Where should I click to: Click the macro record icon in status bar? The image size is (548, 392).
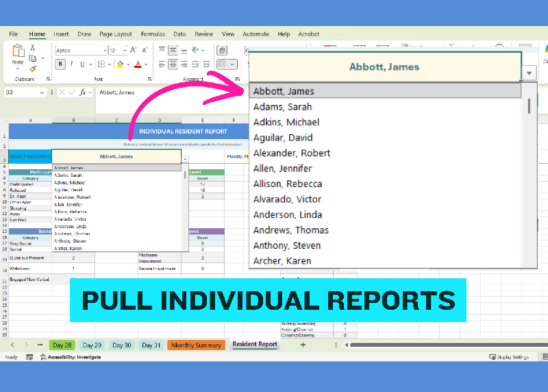(29, 357)
